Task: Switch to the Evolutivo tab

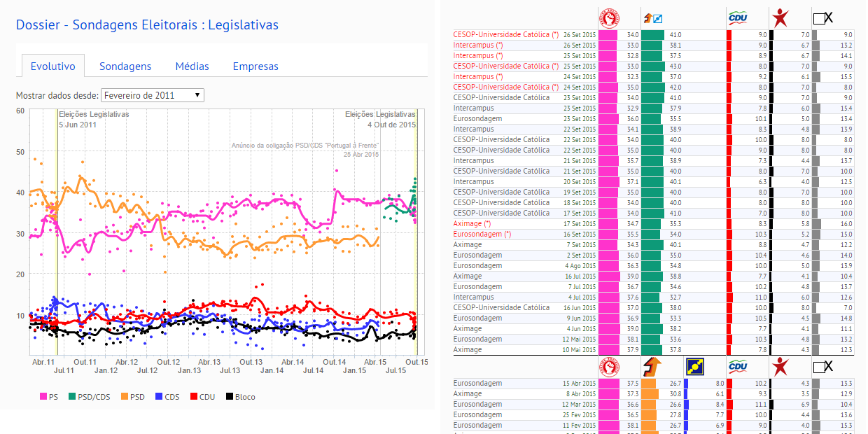Action: point(52,66)
